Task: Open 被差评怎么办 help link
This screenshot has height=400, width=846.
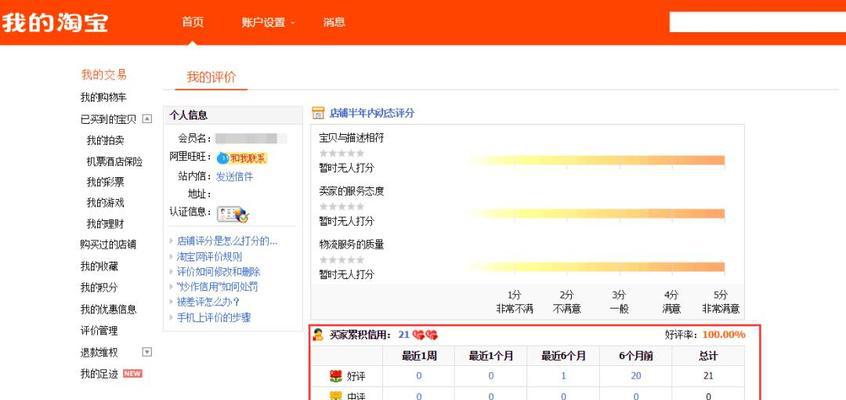Action: [x=208, y=302]
